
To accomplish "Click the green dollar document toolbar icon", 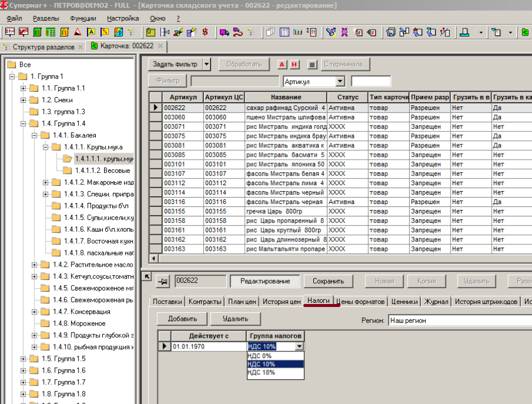I will (37, 33).
